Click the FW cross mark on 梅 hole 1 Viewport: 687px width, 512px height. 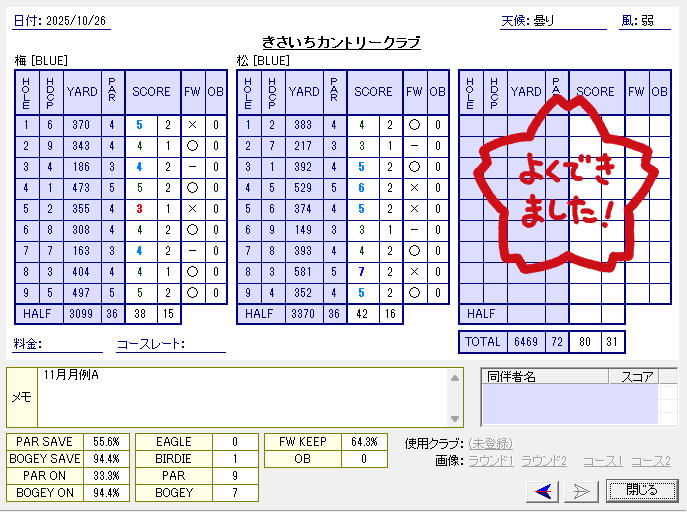(x=192, y=125)
